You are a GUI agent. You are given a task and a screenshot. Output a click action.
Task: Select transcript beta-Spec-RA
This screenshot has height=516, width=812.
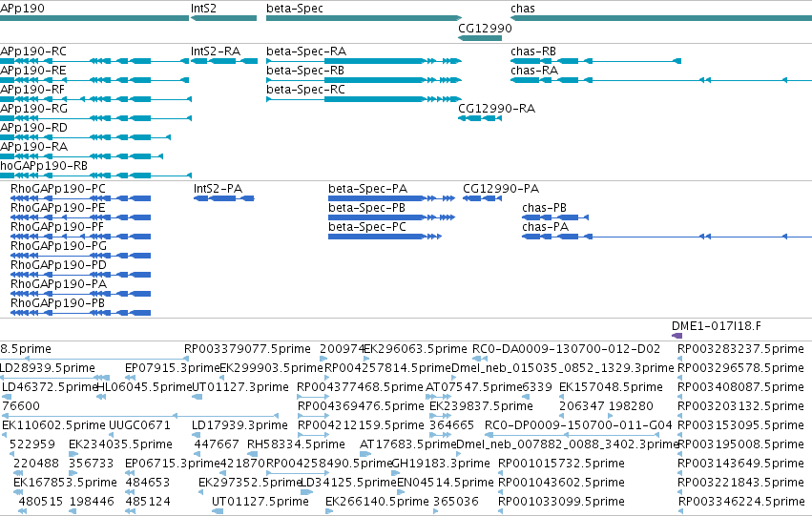pos(364,61)
